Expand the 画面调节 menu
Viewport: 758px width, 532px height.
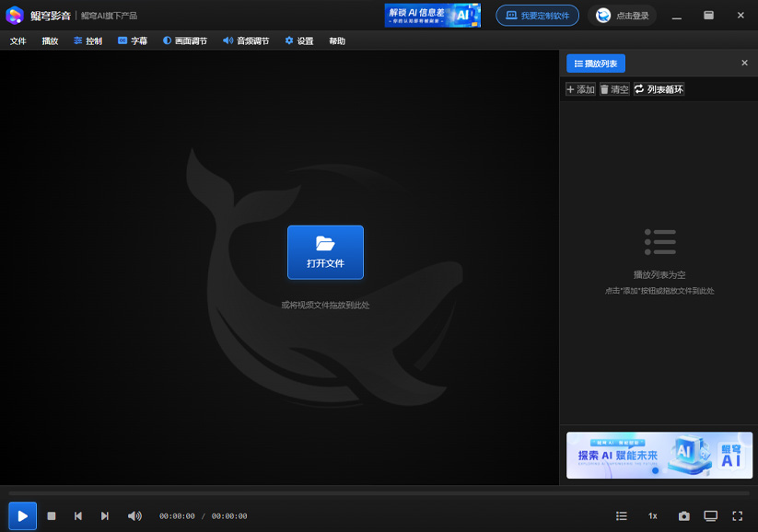click(x=185, y=41)
